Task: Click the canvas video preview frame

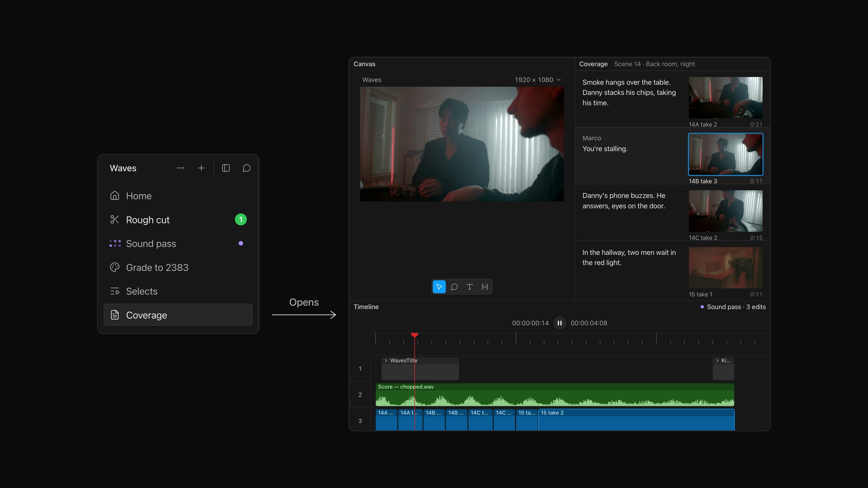Action: [462, 144]
